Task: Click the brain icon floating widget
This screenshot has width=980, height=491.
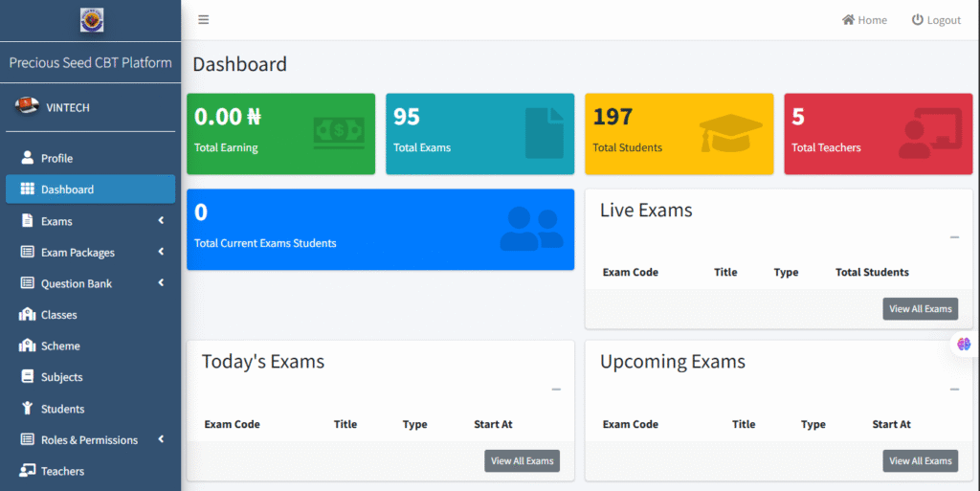Action: [x=964, y=344]
